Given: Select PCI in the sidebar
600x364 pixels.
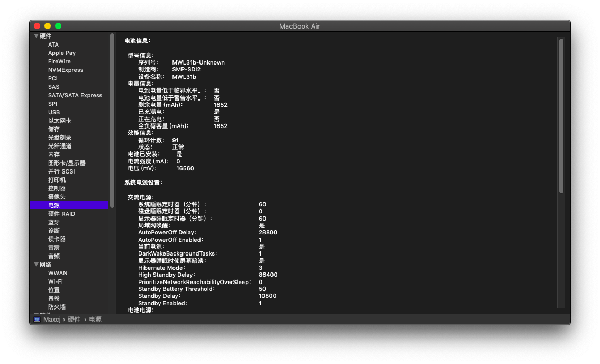Looking at the screenshot, I should (x=52, y=78).
